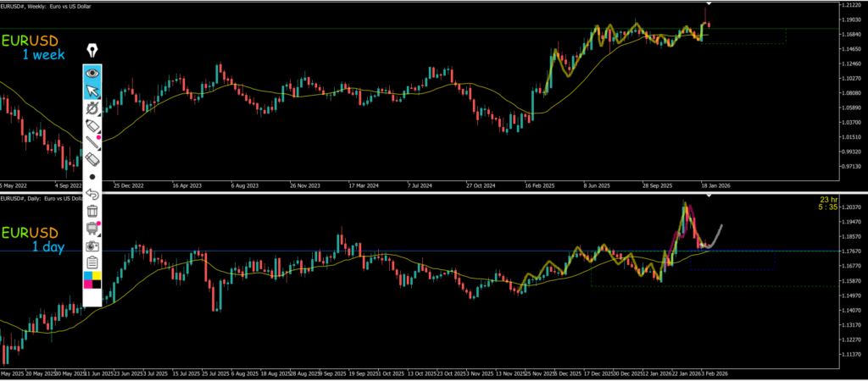Select the arrow cursor tool
This screenshot has width=868, height=381.
[x=92, y=91]
